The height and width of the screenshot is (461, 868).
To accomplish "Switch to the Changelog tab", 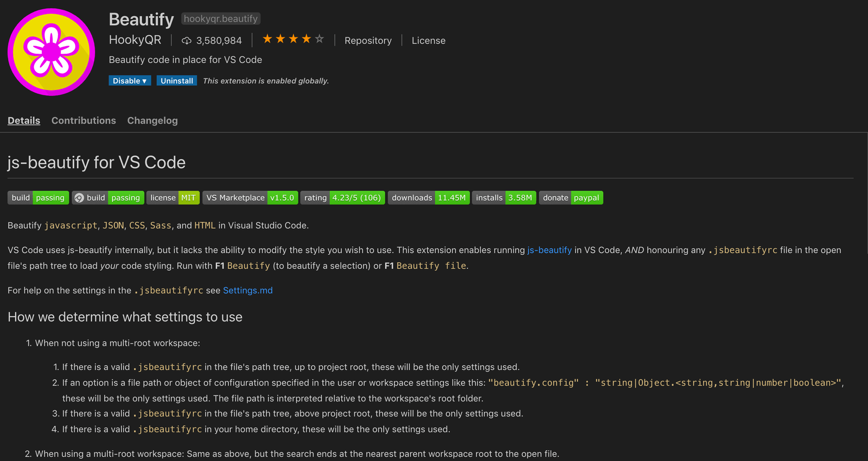I will point(152,120).
